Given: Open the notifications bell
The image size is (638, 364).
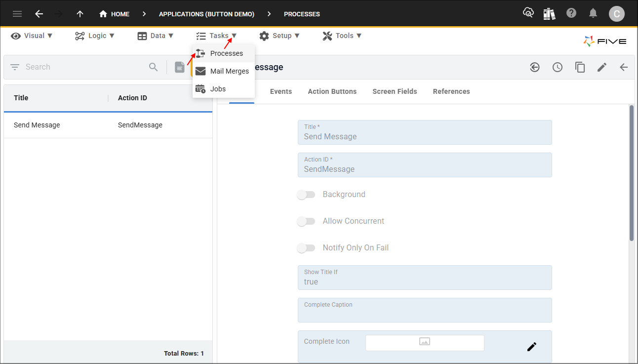Looking at the screenshot, I should point(594,13).
